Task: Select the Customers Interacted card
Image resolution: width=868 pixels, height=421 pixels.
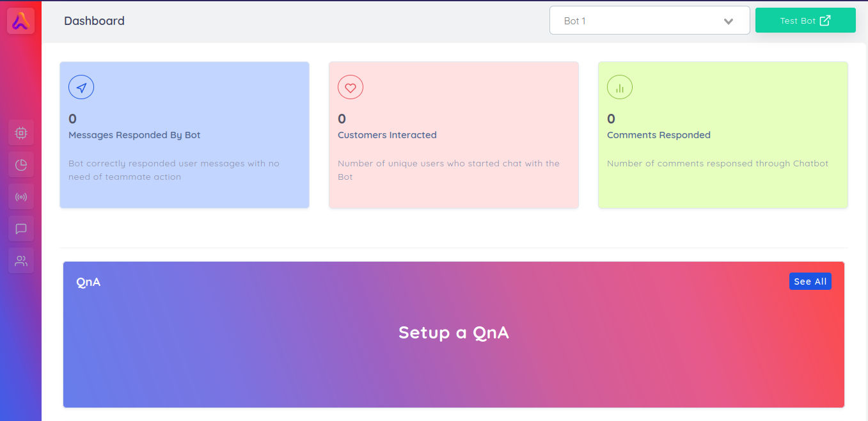Action: pyautogui.click(x=454, y=135)
